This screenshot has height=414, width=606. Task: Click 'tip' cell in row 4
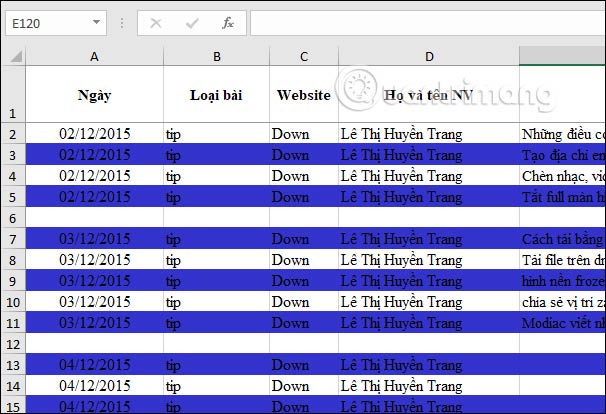pyautogui.click(x=216, y=175)
